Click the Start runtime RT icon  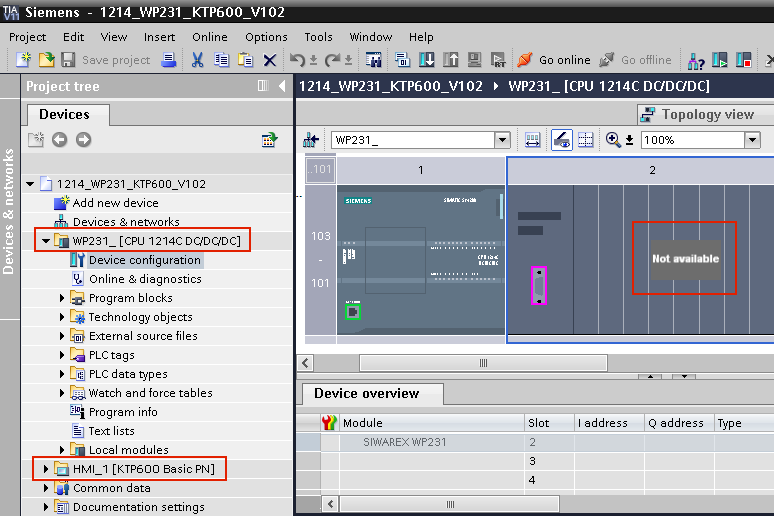(498, 60)
